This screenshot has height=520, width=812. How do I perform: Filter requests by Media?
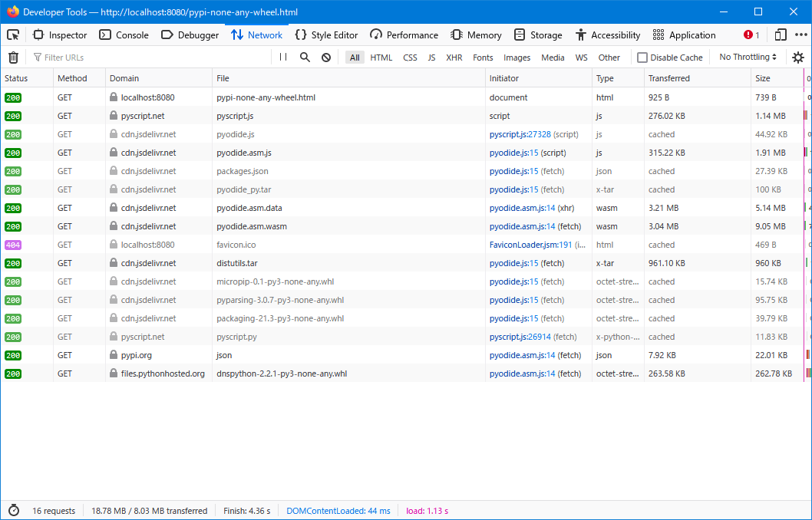click(553, 58)
